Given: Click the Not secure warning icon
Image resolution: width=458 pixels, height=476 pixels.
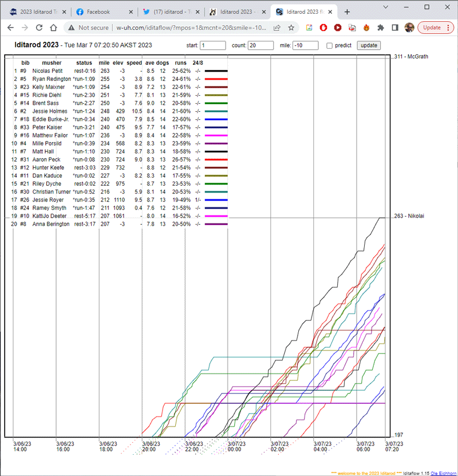Looking at the screenshot, I should [72, 27].
